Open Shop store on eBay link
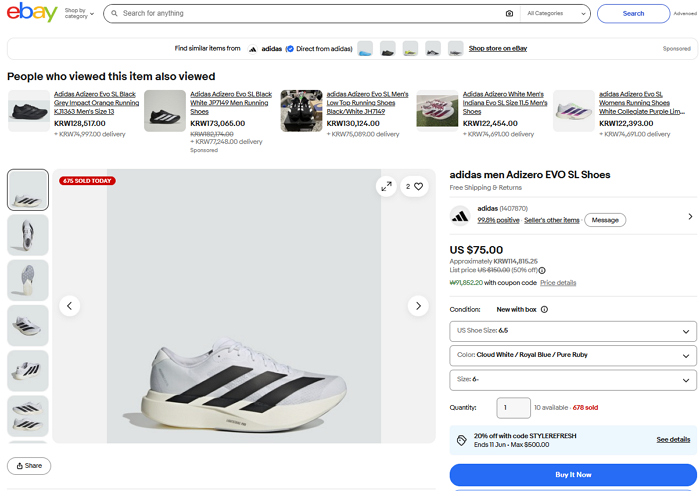700x491 pixels. 498,48
